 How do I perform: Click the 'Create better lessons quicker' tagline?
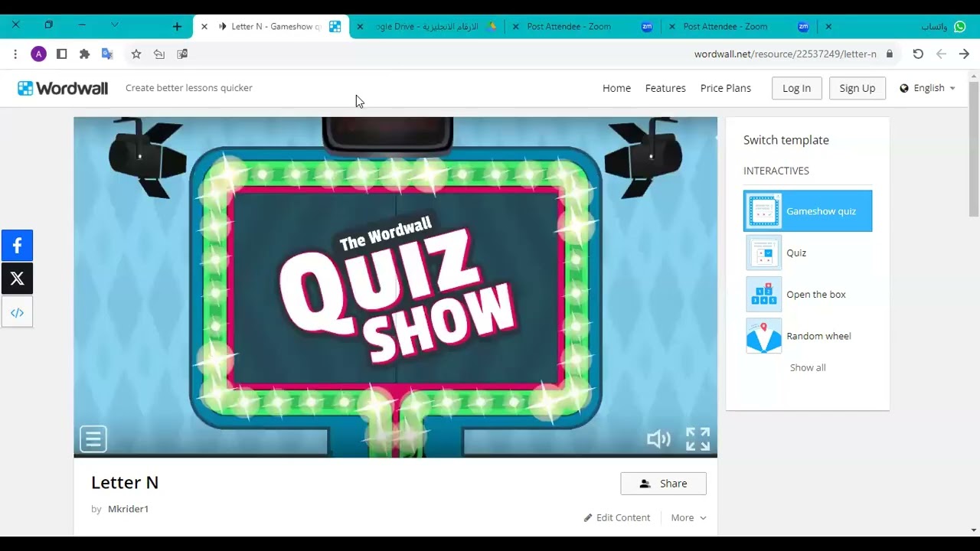pos(188,88)
